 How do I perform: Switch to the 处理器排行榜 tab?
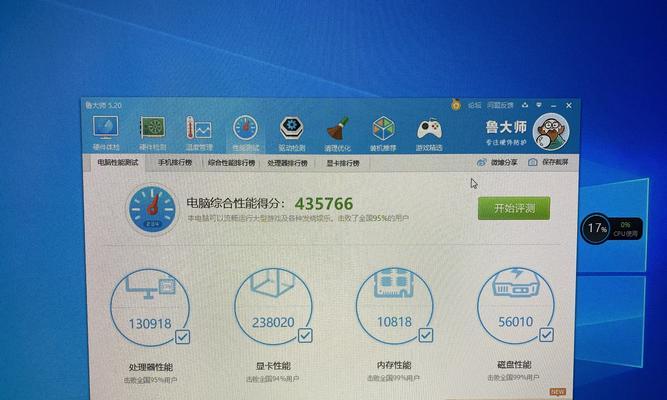click(x=287, y=163)
